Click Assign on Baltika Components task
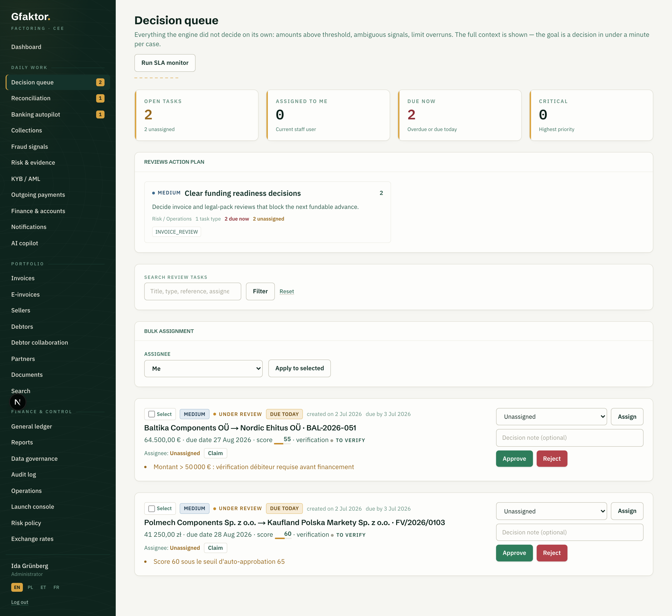Image resolution: width=672 pixels, height=616 pixels. click(x=627, y=417)
